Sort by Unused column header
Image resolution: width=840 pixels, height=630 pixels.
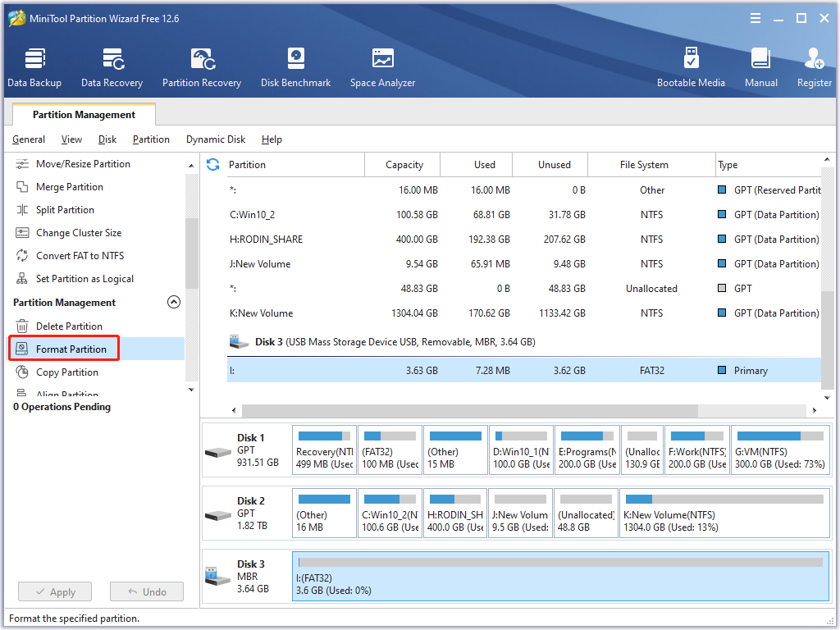(550, 164)
